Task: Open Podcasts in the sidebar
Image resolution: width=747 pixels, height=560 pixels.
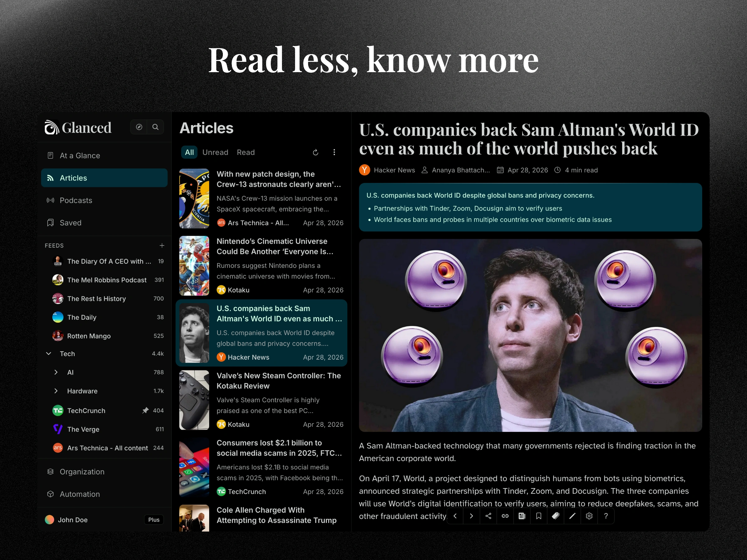Action: (104, 200)
